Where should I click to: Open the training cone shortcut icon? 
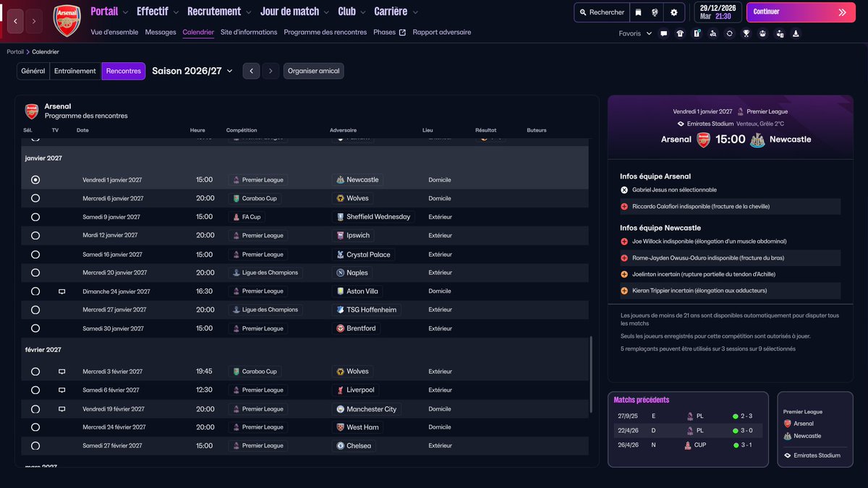[796, 33]
